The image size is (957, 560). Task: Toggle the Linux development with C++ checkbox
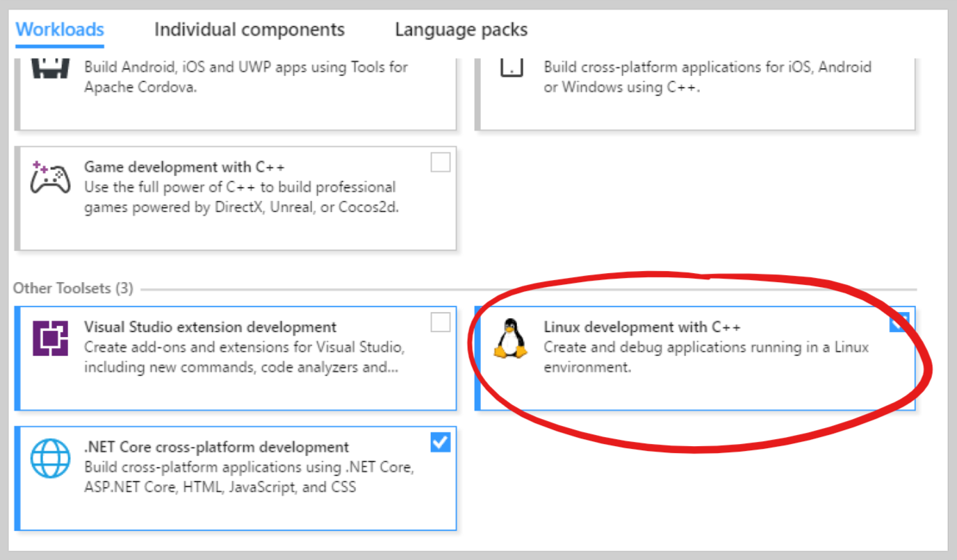899,322
